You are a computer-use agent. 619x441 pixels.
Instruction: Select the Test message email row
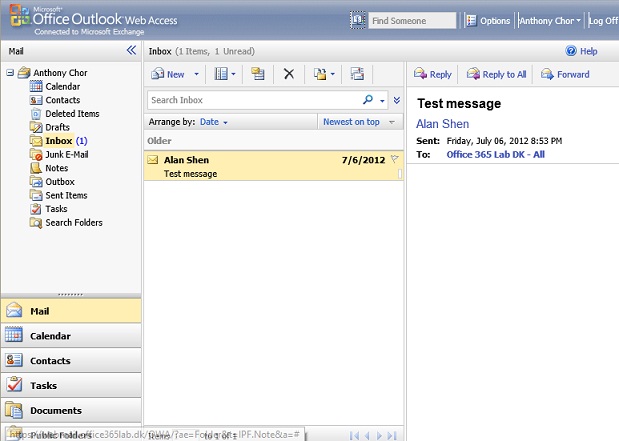point(274,166)
